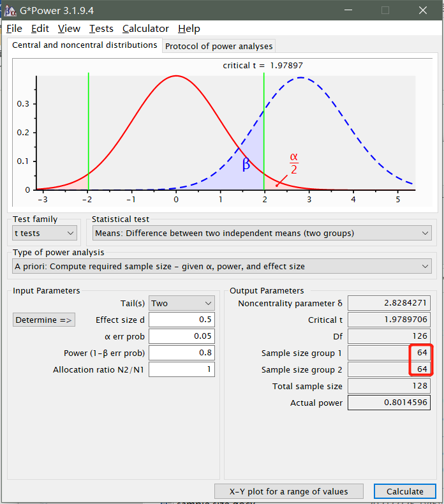Switch to Central and noncentral distributions tab
444x504 pixels.
(85, 45)
